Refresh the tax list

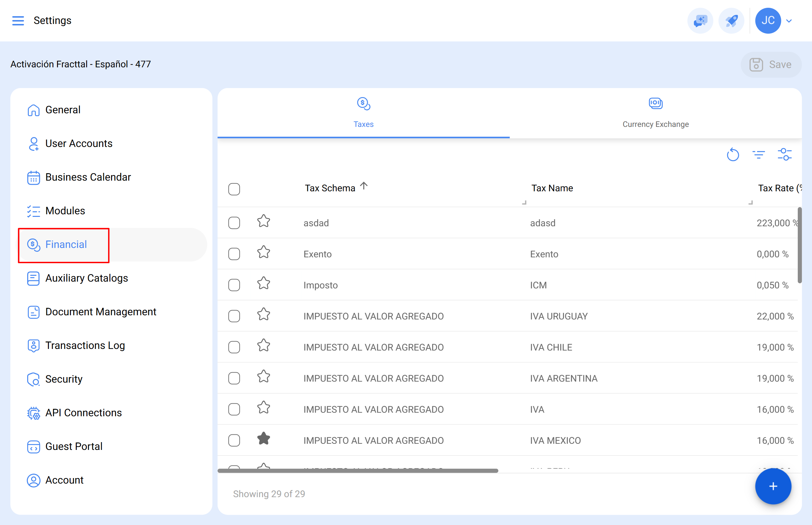pyautogui.click(x=733, y=155)
